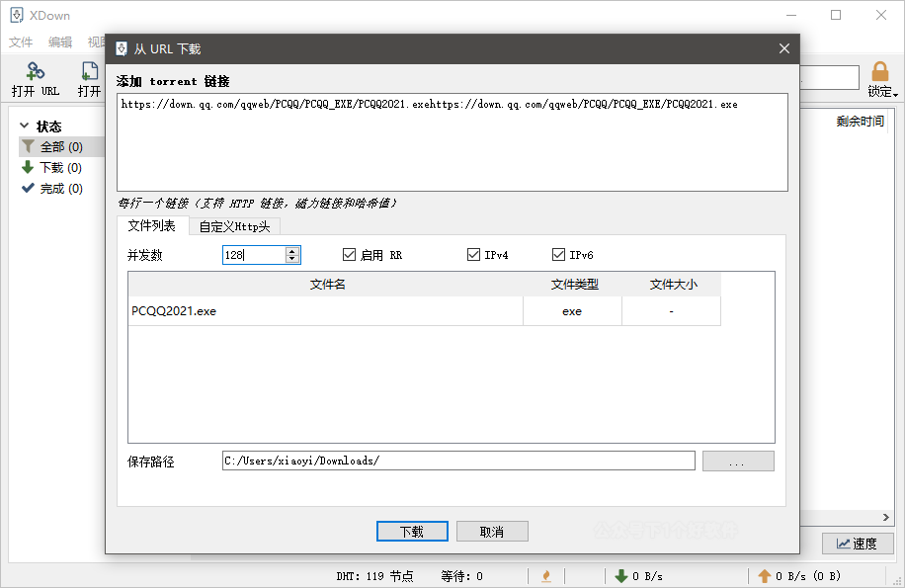
Task: Disable the IPv6 checkbox
Action: (x=560, y=254)
